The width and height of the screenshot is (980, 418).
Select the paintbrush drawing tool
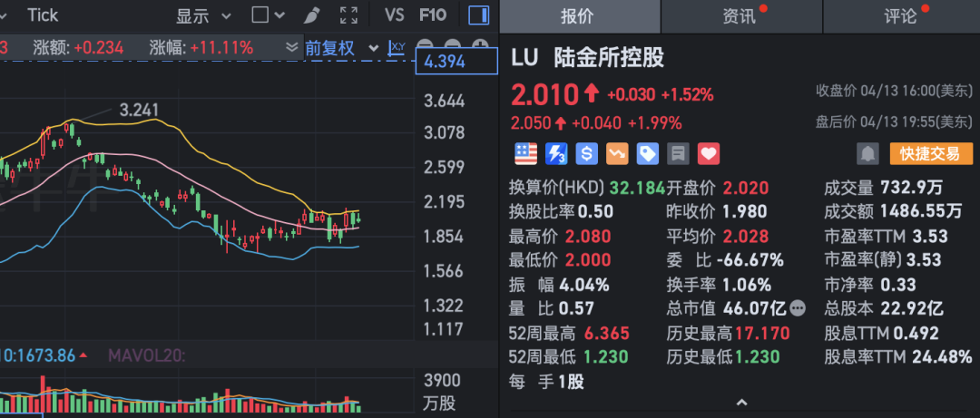point(312,15)
